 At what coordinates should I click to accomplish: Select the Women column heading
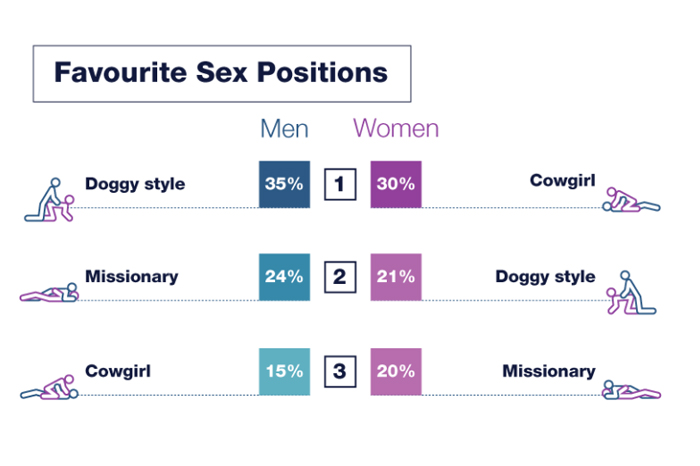pyautogui.click(x=396, y=129)
